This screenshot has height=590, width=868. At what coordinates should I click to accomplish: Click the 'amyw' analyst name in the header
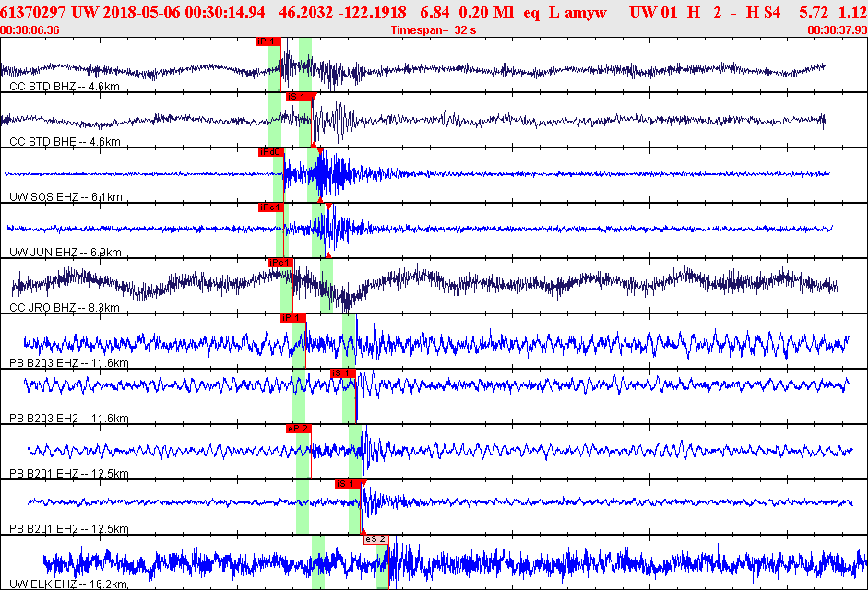586,12
